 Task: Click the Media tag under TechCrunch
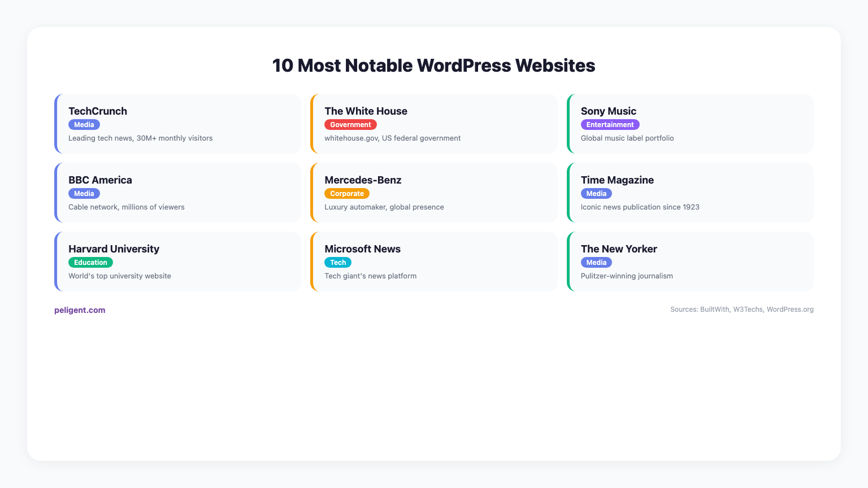pyautogui.click(x=84, y=125)
